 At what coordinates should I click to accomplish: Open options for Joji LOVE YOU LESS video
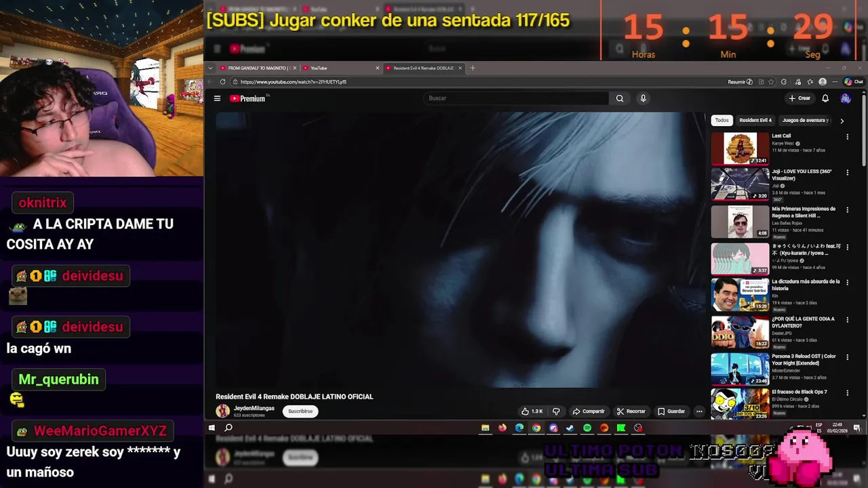pyautogui.click(x=847, y=172)
